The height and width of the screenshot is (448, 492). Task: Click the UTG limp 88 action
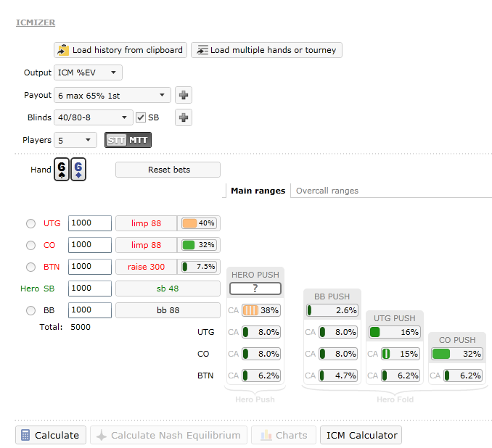tap(146, 223)
